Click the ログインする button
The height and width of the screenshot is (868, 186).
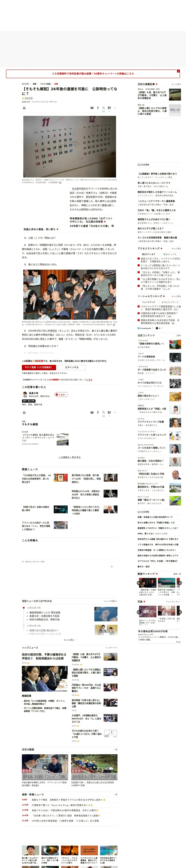click(72, 367)
